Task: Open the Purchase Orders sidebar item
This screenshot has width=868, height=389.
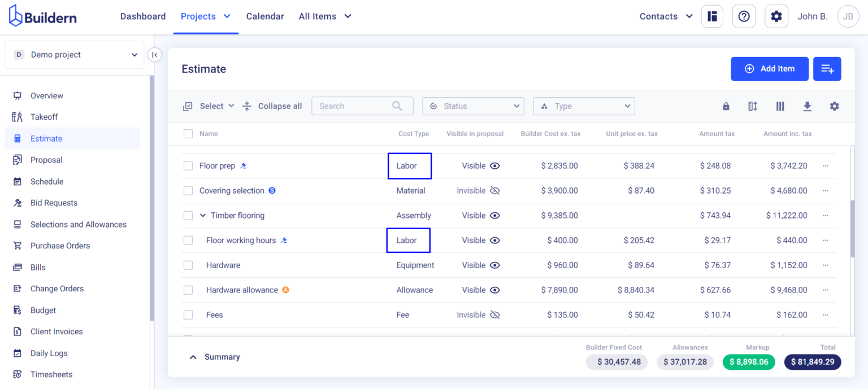Action: pos(59,246)
